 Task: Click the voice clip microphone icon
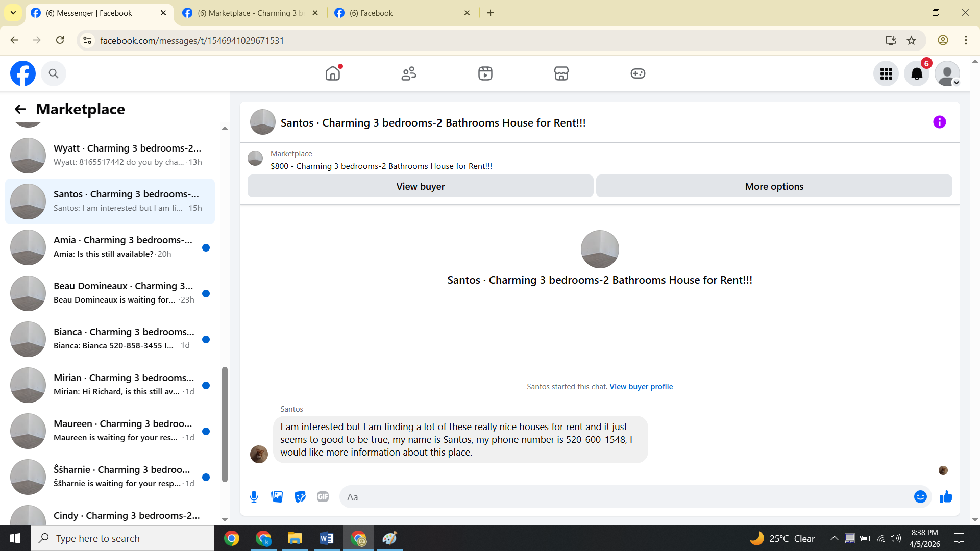coord(254,497)
